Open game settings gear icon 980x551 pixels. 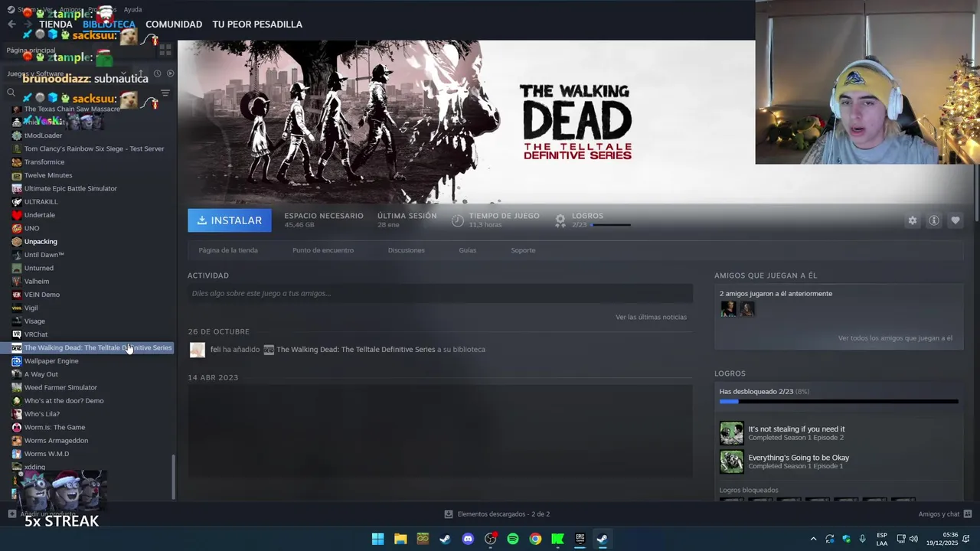[x=912, y=220]
